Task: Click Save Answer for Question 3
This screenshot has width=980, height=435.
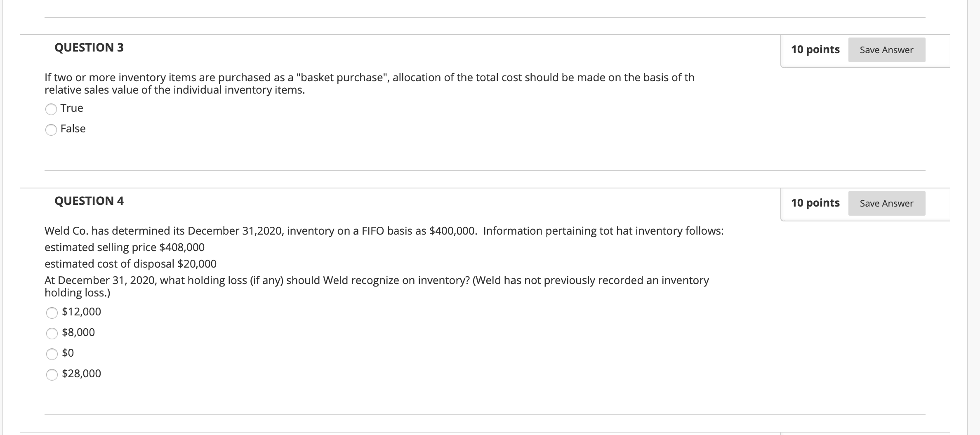Action: pyautogui.click(x=886, y=49)
